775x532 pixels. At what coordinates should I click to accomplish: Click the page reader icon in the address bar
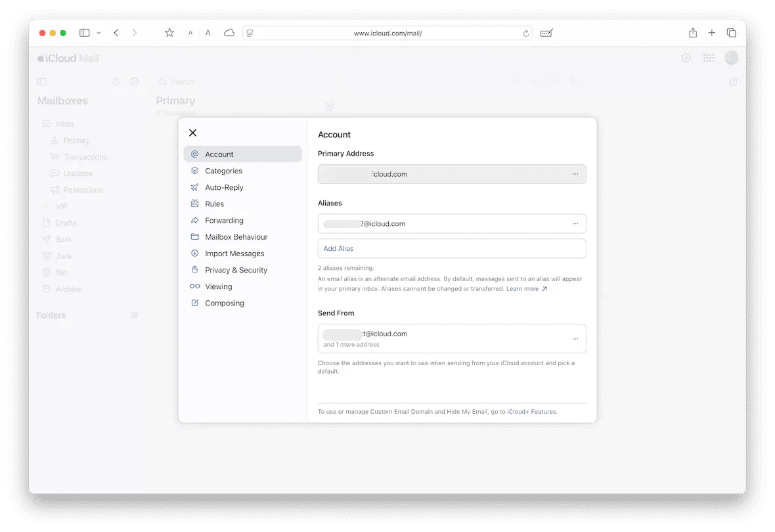click(x=250, y=33)
